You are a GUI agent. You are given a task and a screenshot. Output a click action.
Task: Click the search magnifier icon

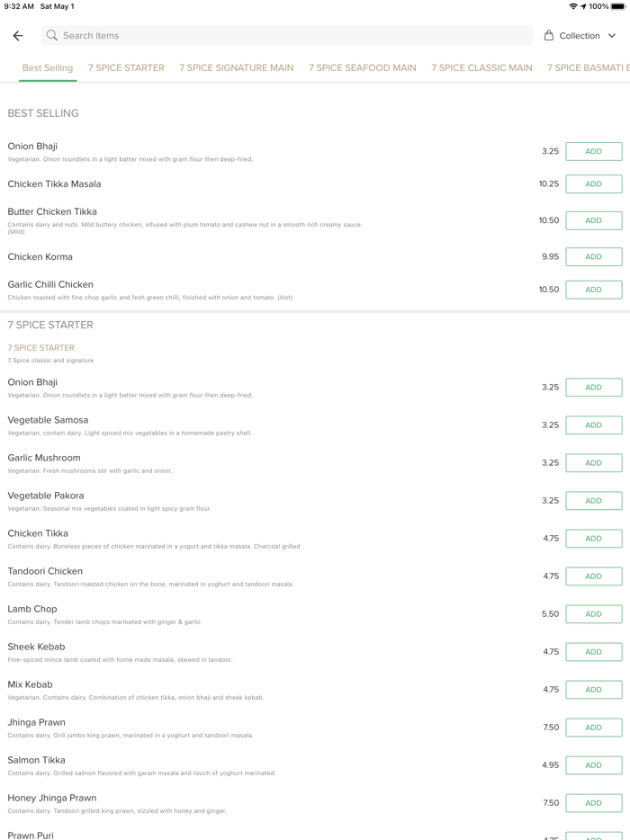[x=52, y=36]
